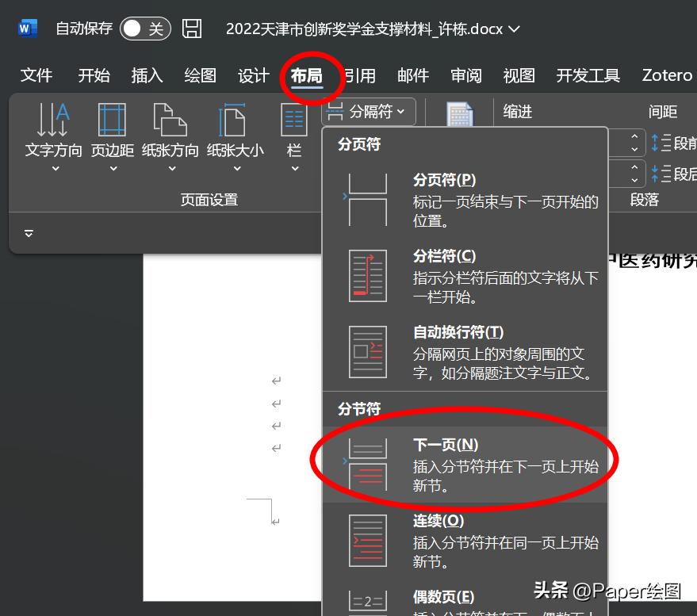Screen dimensions: 697x616
Task: Collapse the ribbon with the chevron
Action: (28, 232)
